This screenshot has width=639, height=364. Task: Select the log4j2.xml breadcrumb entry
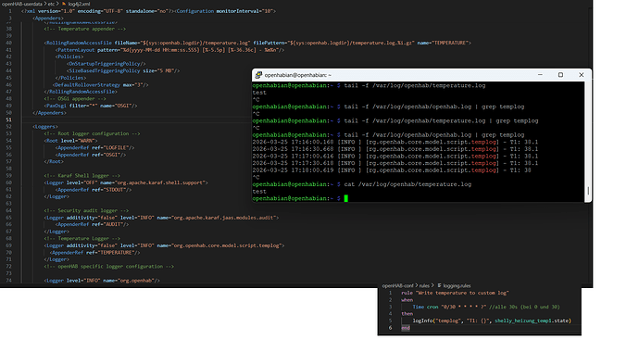[x=79, y=4]
